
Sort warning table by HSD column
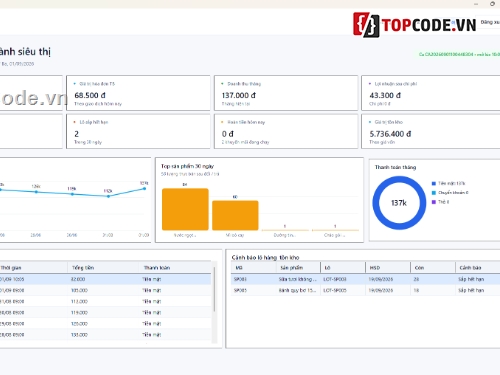pyautogui.click(x=388, y=268)
